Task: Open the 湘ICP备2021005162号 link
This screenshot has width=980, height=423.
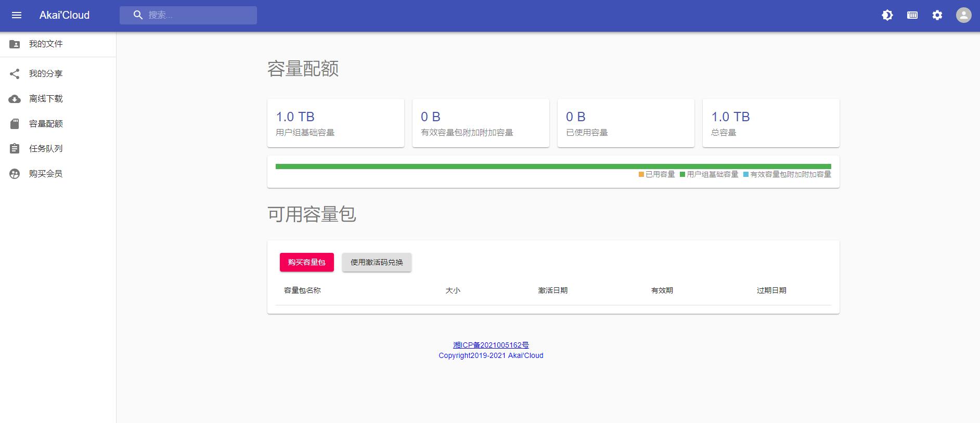Action: tap(491, 345)
